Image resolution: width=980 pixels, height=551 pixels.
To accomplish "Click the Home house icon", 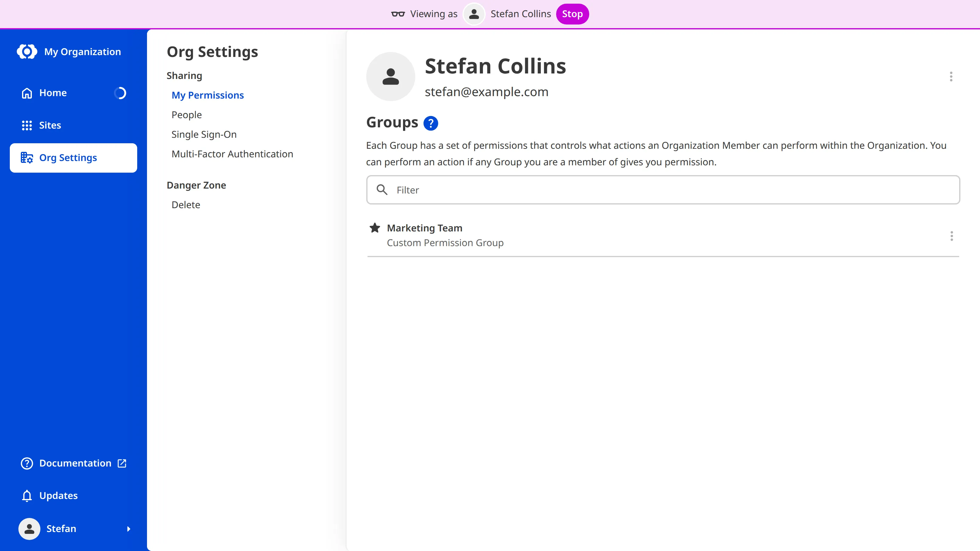I will tap(27, 93).
